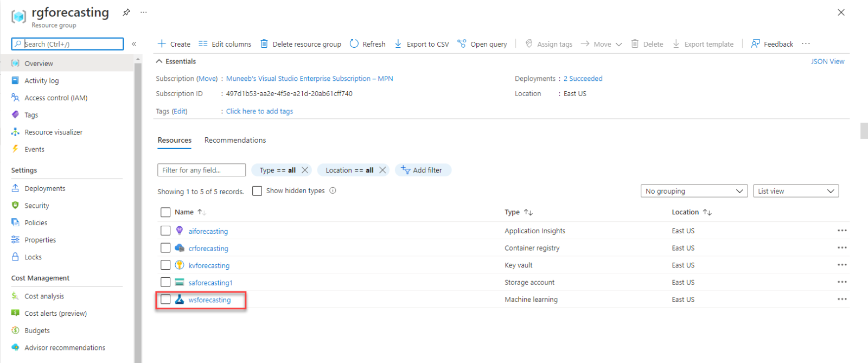
Task: Click the Refresh icon in toolbar
Action: 354,44
